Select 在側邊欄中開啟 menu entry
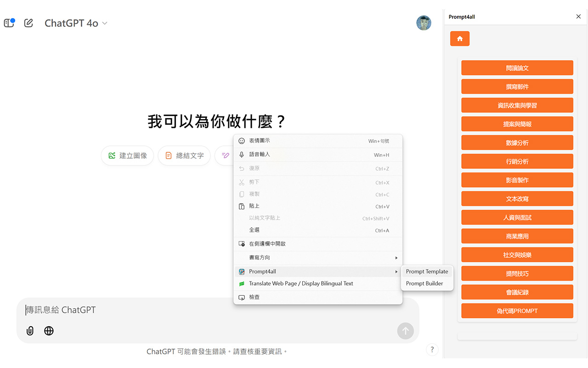The image size is (588, 368). [318, 244]
